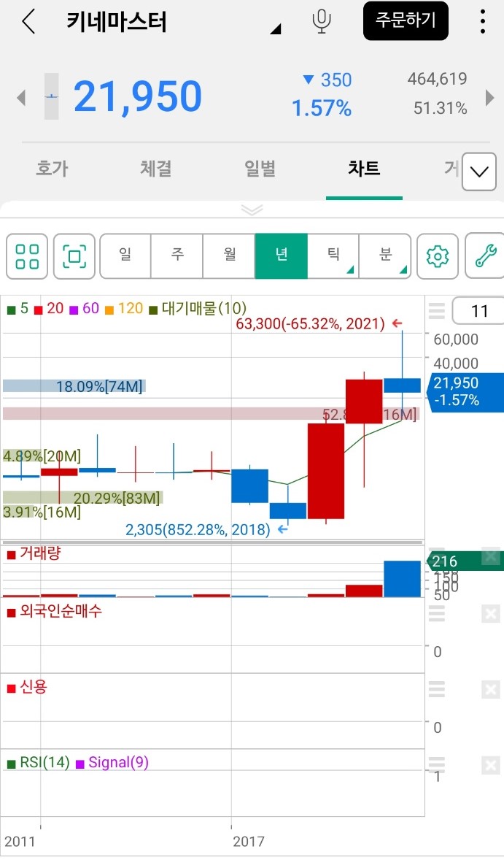Viewport: 504px width, 860px height.
Task: Tap the 2017 timeline year label
Action: coord(248,841)
